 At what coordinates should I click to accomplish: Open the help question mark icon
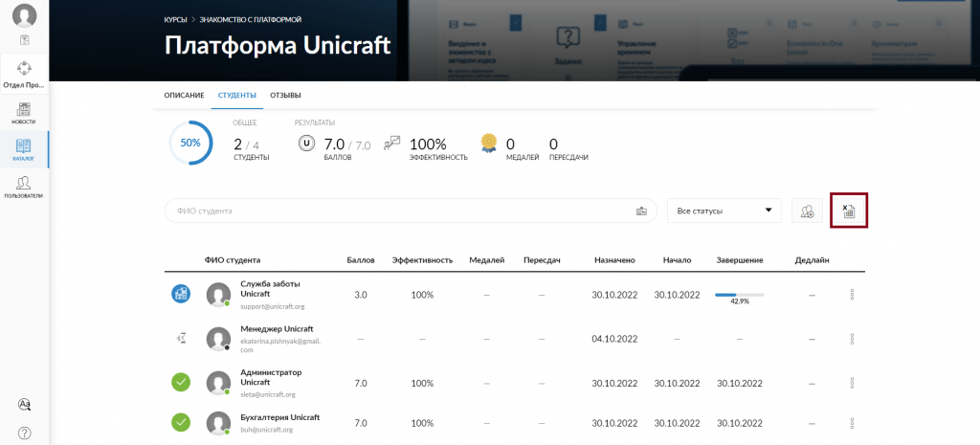[24, 433]
